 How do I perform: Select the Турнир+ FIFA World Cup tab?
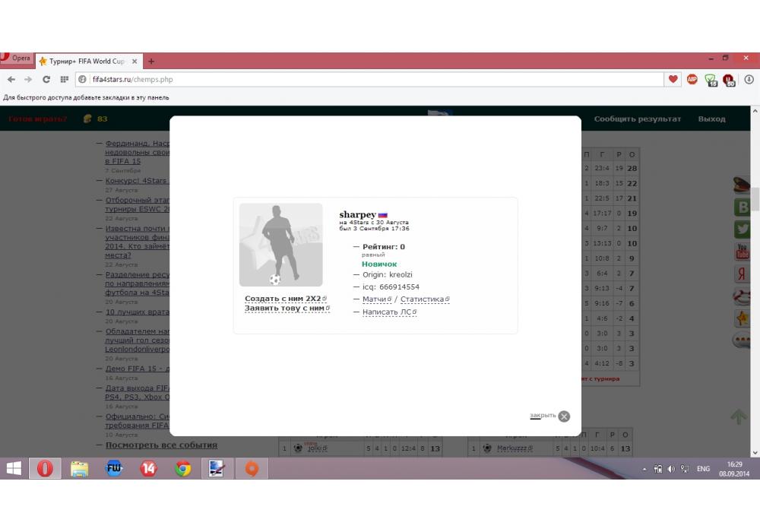coord(87,61)
